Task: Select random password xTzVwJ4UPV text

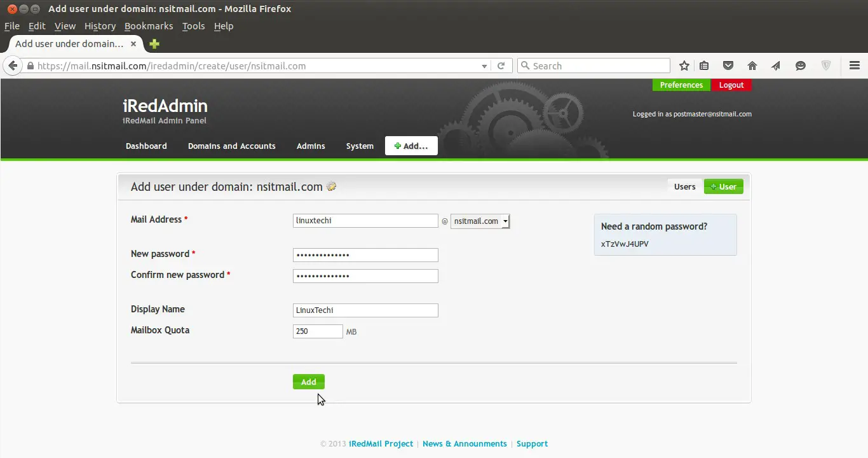Action: tap(625, 244)
